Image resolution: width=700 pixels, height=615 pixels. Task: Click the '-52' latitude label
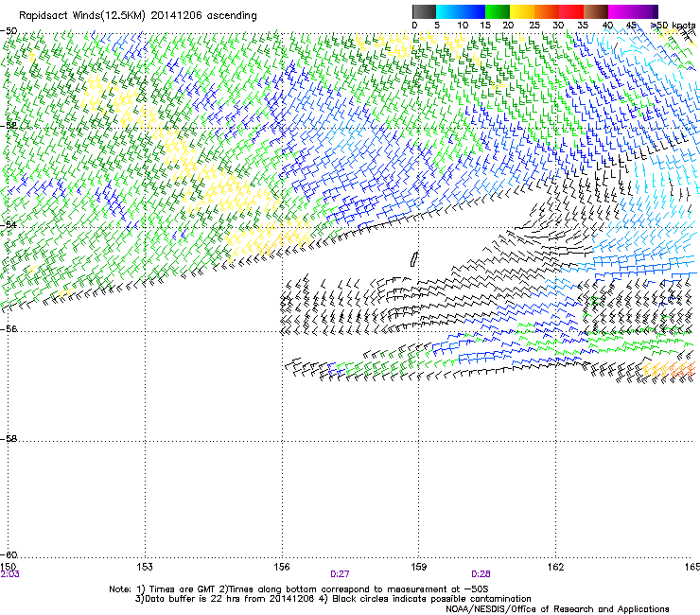[9, 126]
